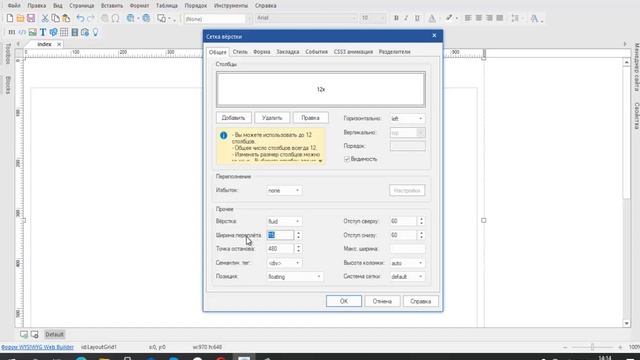Switch to the События tab
The height and width of the screenshot is (360, 640).
316,52
